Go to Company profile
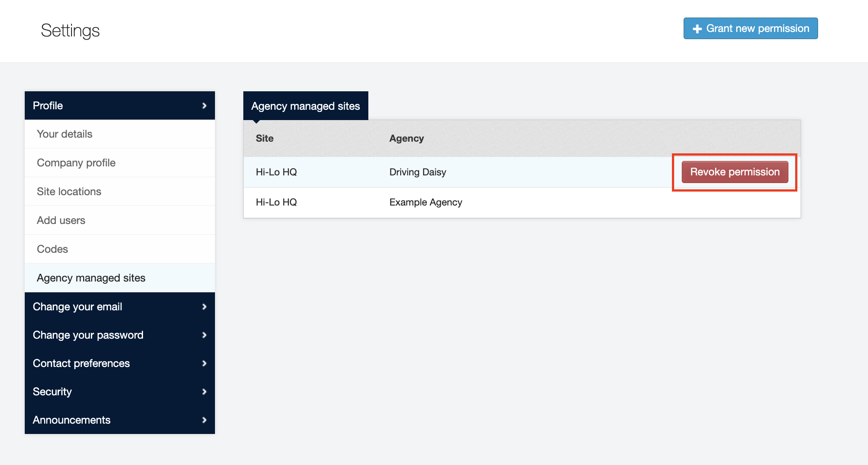 pyautogui.click(x=76, y=163)
